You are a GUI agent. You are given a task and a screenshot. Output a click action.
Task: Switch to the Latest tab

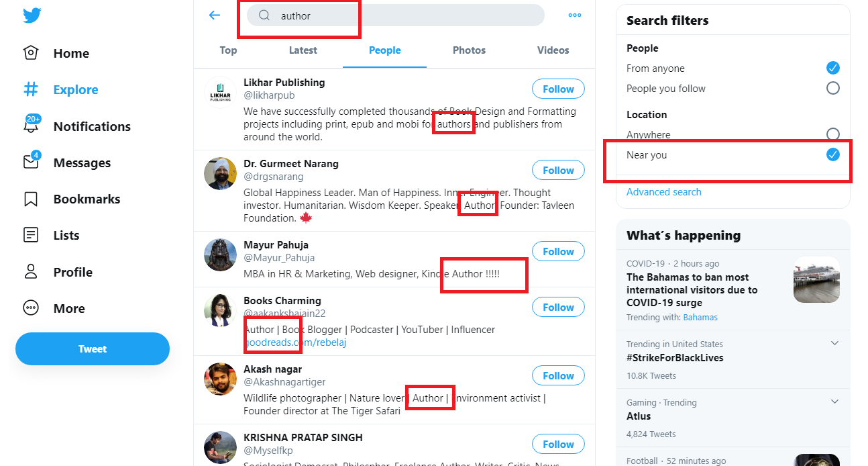pyautogui.click(x=303, y=50)
